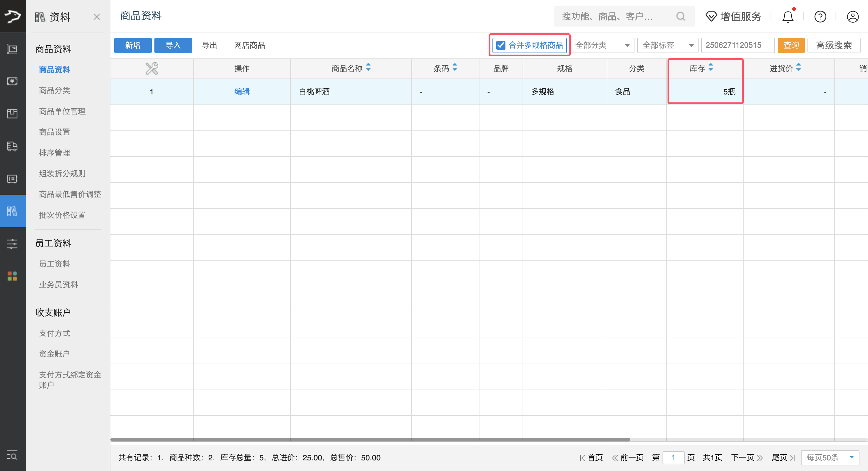
Task: Sort table by 商品名称 column
Action: 368,68
